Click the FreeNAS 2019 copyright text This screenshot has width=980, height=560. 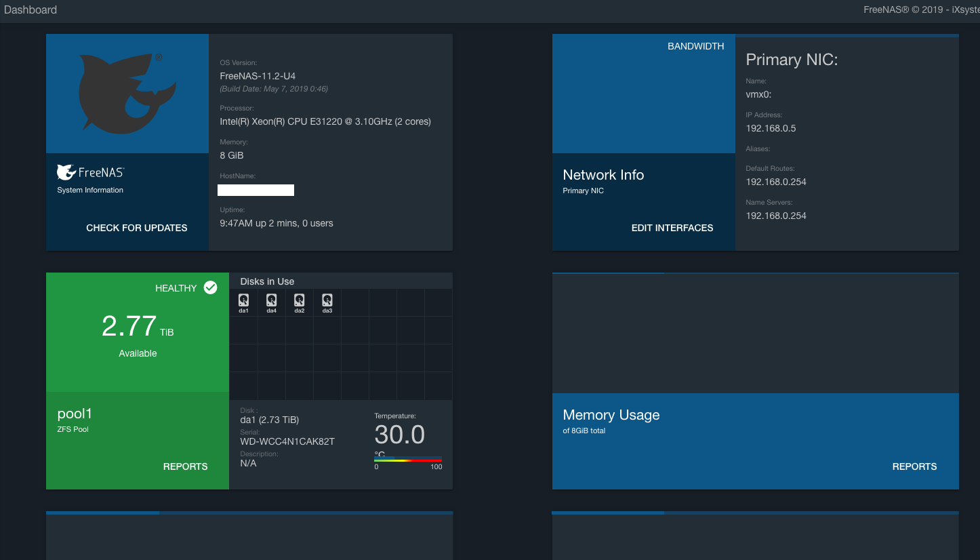922,9
